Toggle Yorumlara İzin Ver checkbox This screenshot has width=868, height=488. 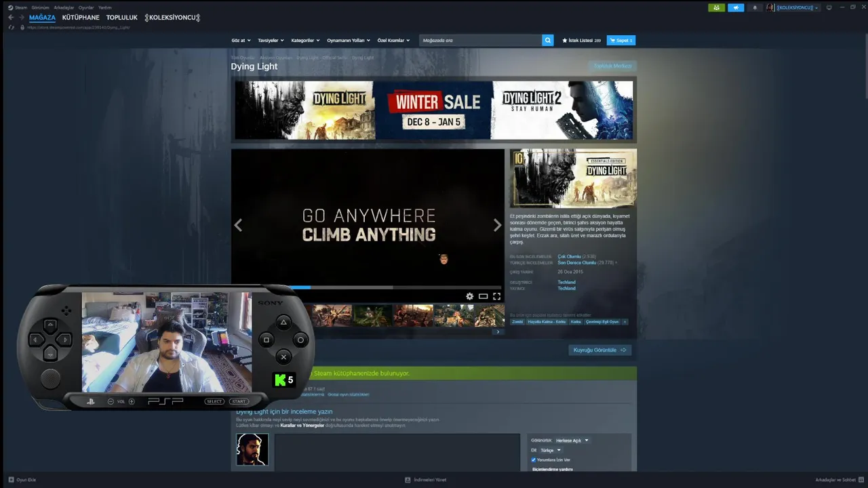pyautogui.click(x=533, y=460)
